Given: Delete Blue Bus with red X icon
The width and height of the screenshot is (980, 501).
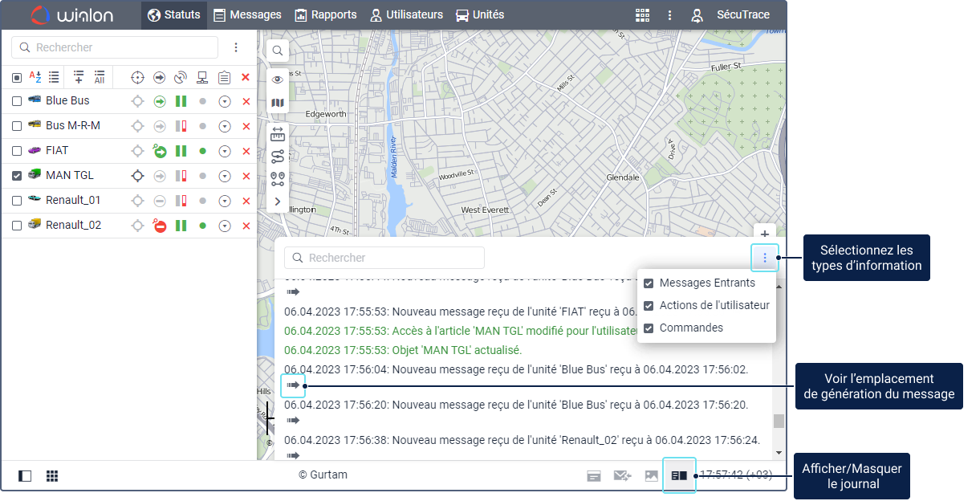Looking at the screenshot, I should (246, 101).
